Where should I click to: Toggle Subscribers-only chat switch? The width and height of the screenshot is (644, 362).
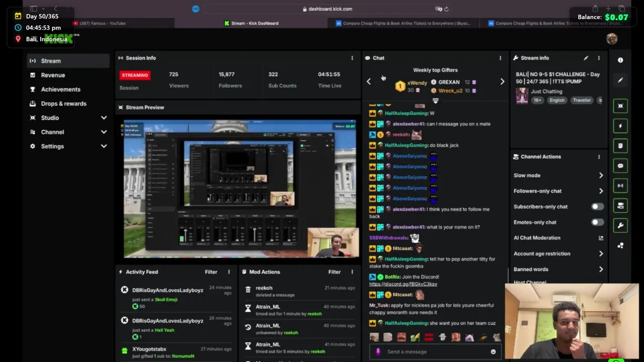[597, 207]
